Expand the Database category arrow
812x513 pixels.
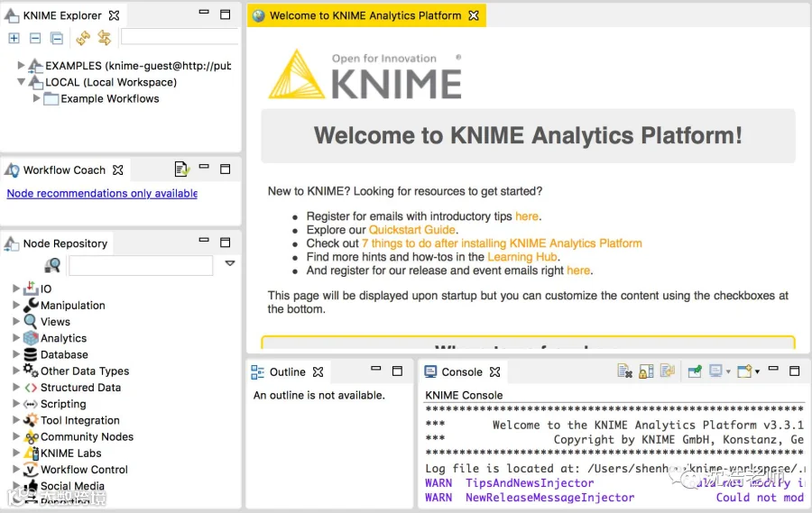tap(16, 354)
